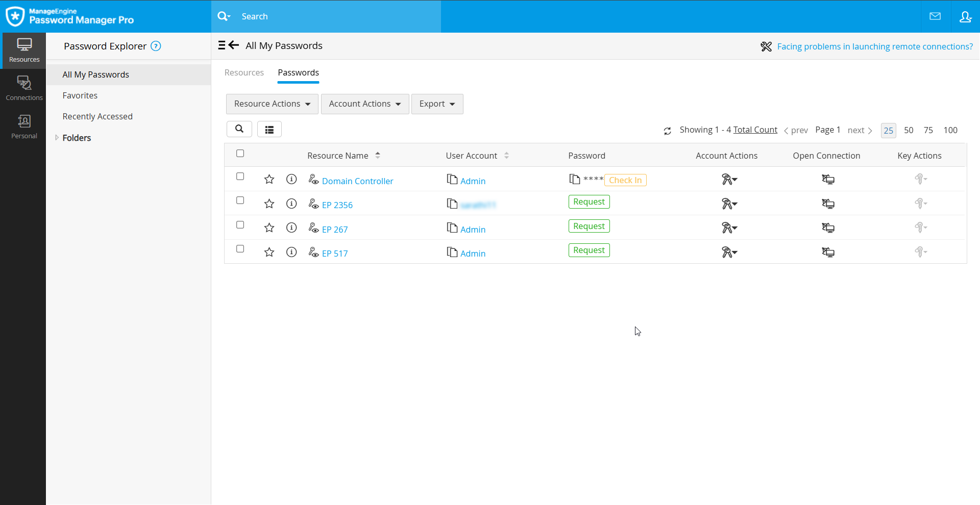The width and height of the screenshot is (980, 505).
Task: Tick the select-all header checkbox
Action: point(240,154)
